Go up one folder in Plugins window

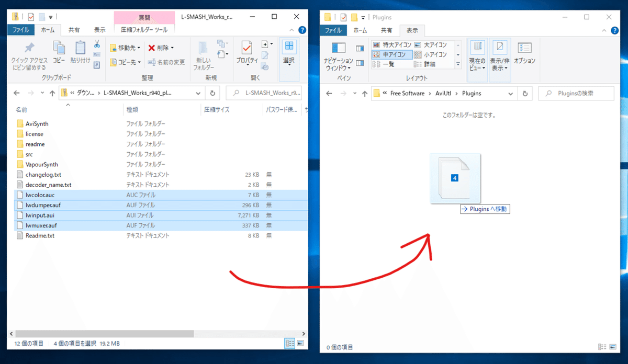coord(364,94)
